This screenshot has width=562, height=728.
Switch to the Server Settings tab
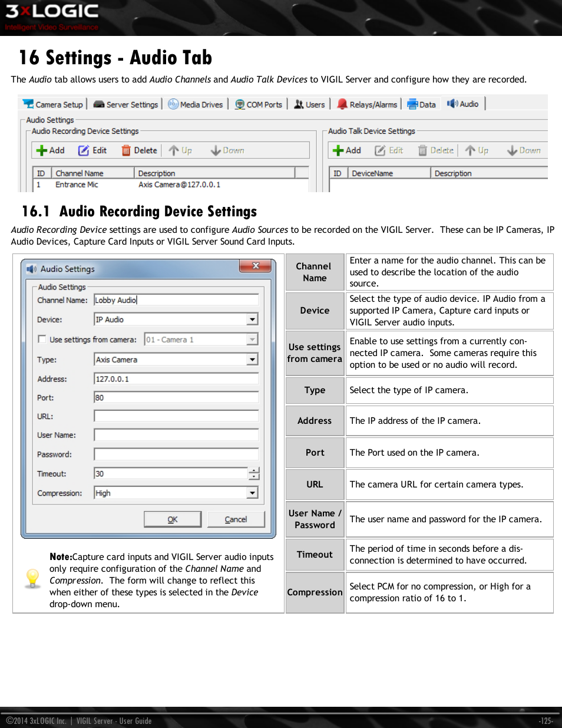click(x=126, y=104)
